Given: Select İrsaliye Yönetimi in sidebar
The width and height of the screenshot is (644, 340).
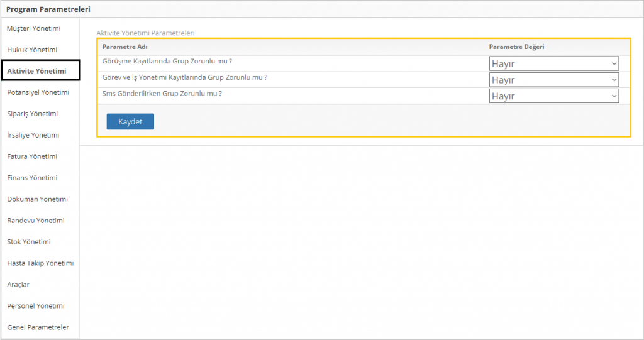Looking at the screenshot, I should coord(33,135).
